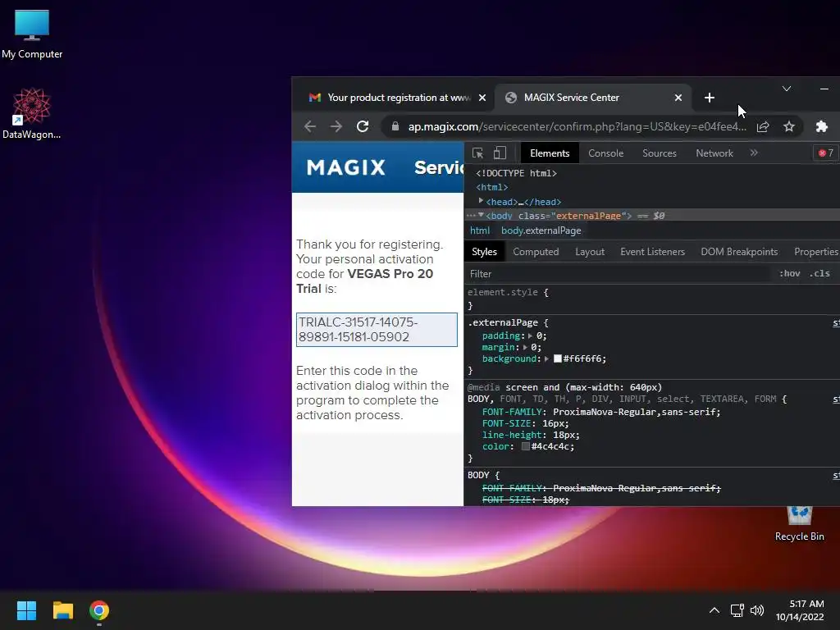
Task: Open File Explorer from taskbar
Action: tap(62, 610)
